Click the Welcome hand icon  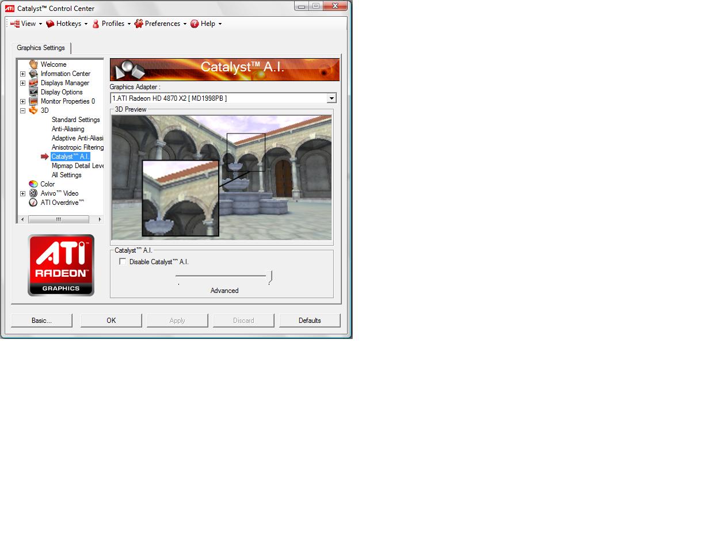33,64
